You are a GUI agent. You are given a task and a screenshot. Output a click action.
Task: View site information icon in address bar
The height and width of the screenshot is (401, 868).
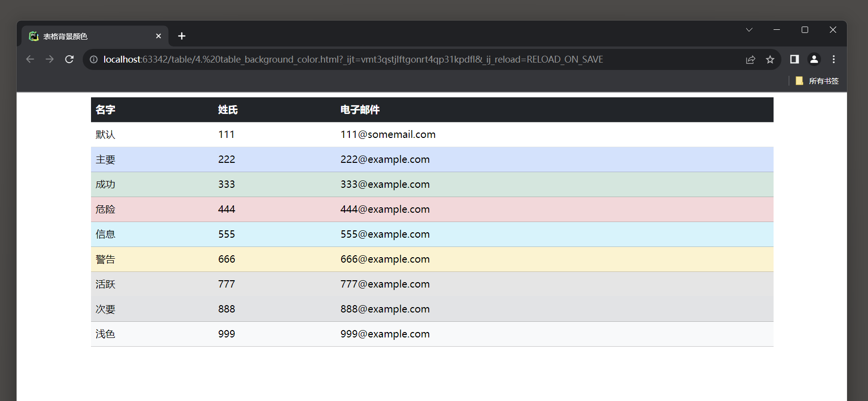coord(93,59)
